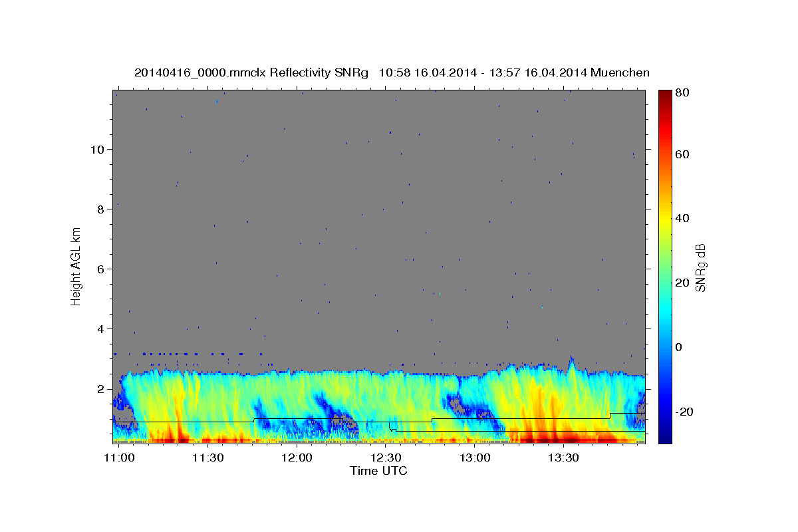The image size is (798, 532).
Task: Click the colorbar value 80
Action: (x=682, y=93)
